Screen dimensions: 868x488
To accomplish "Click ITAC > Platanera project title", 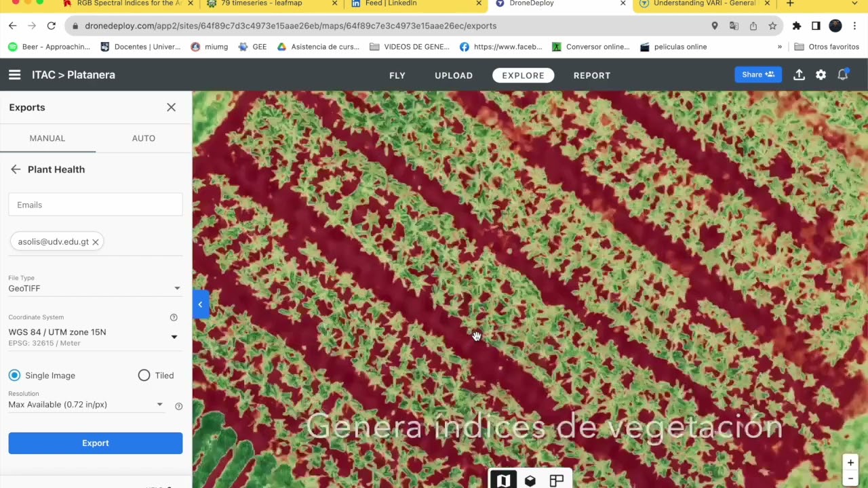I will [x=73, y=75].
